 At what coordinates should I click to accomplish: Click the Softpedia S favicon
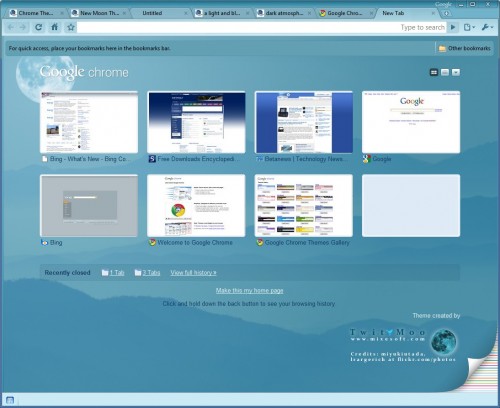pos(152,159)
